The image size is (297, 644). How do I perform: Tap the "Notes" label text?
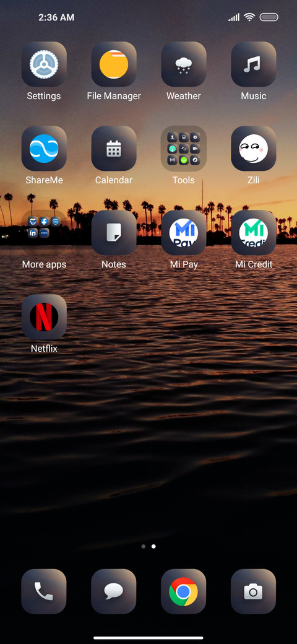pos(114,264)
